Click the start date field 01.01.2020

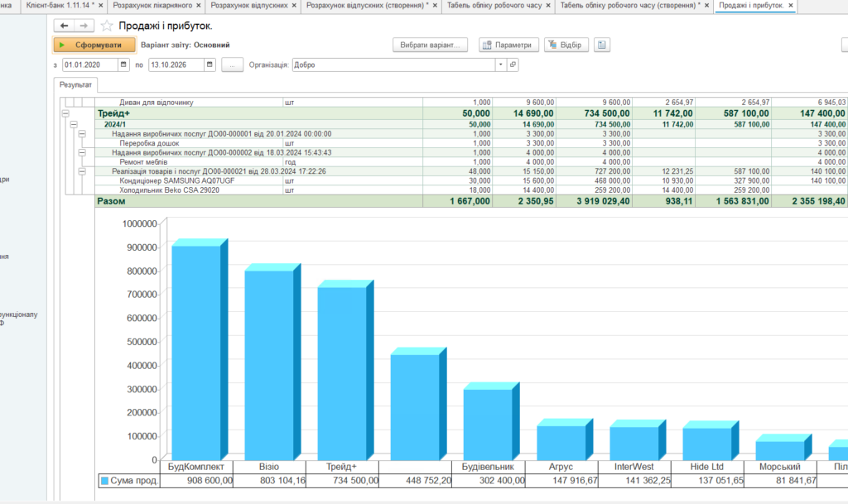coord(90,65)
